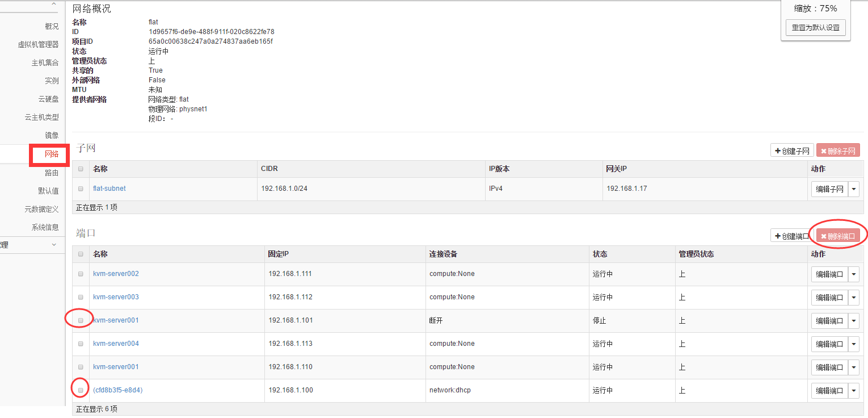Click 编辑端口 for network:dhcp port
Viewport: 868px width, 418px height.
(x=829, y=391)
